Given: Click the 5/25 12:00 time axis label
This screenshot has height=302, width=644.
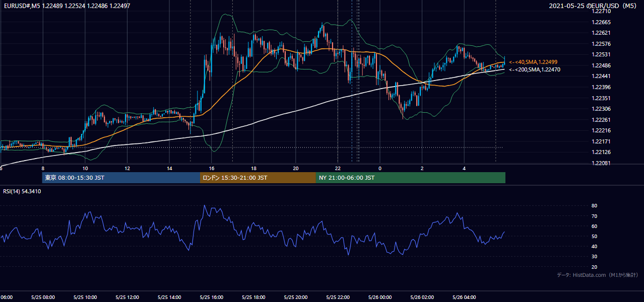Looking at the screenshot, I should pyautogui.click(x=127, y=297).
